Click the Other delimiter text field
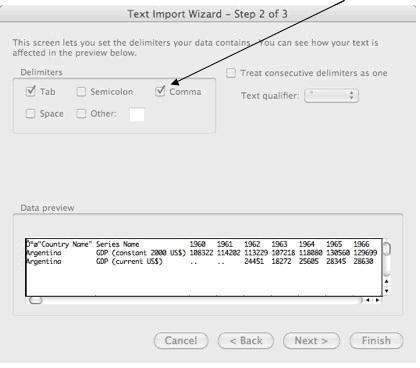This screenshot has height=368, width=420. coord(137,115)
